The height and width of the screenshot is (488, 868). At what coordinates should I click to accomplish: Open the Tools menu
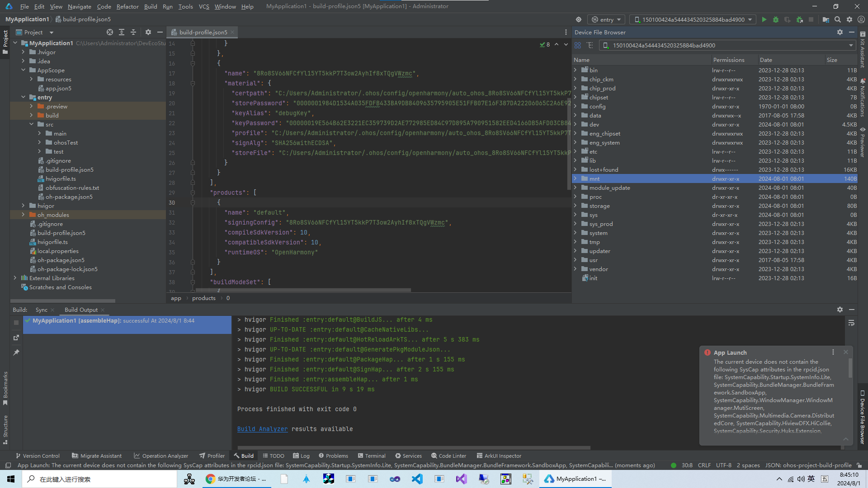185,6
